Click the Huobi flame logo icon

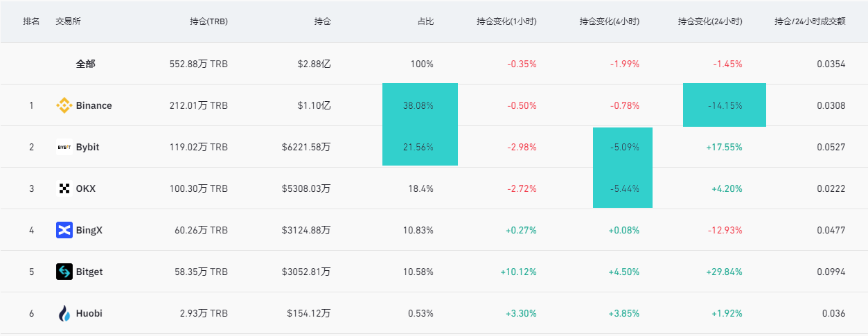click(64, 313)
